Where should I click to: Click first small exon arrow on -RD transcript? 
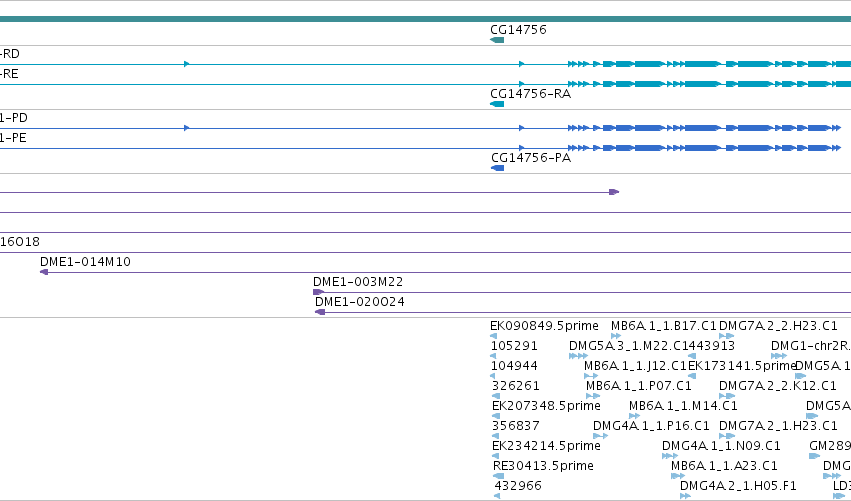[186, 64]
